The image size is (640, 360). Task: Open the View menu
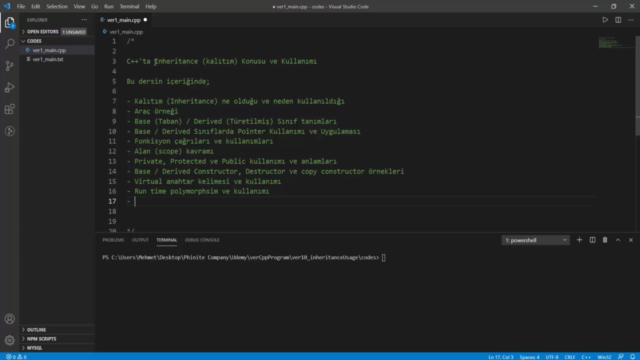(x=79, y=7)
